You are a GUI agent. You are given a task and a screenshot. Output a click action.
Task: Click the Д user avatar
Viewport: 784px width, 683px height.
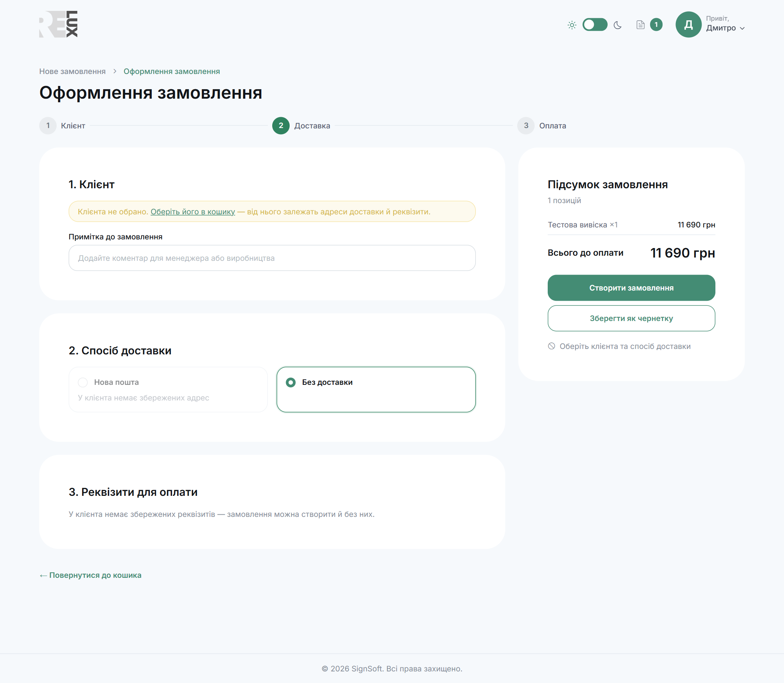tap(688, 24)
